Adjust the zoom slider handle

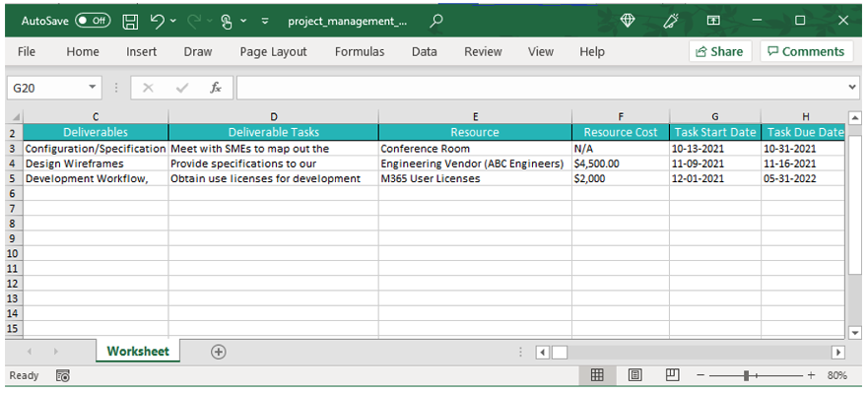click(x=746, y=375)
